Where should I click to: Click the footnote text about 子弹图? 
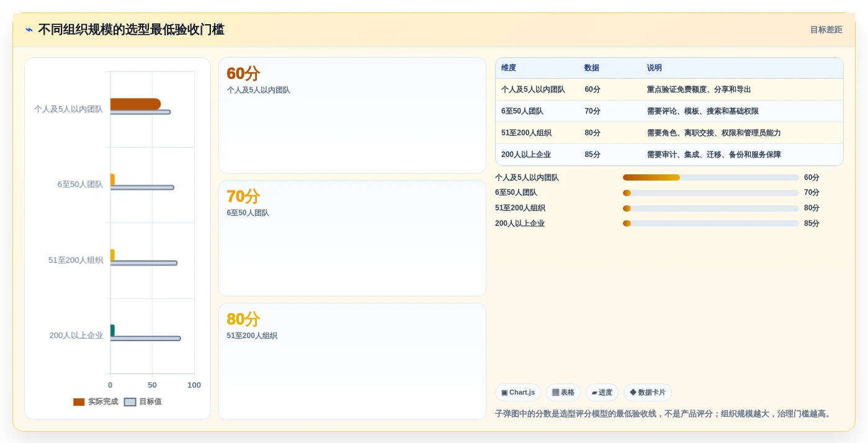coord(663,414)
